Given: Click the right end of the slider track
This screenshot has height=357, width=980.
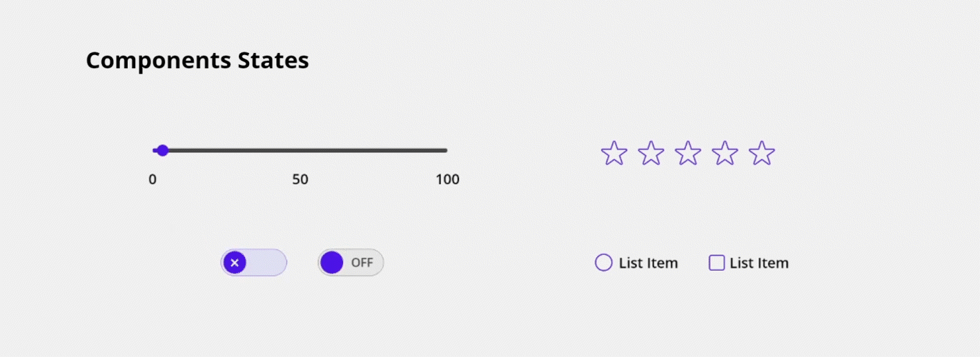Looking at the screenshot, I should (x=444, y=150).
